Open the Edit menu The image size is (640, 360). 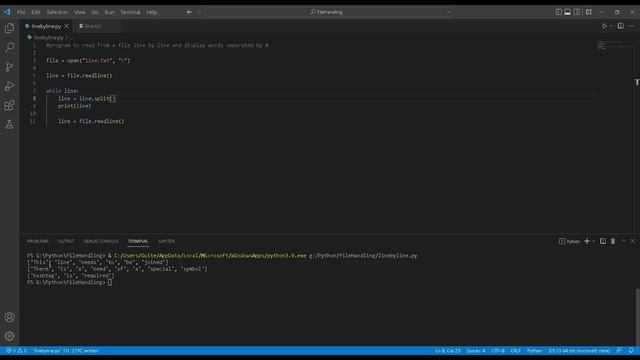36,12
